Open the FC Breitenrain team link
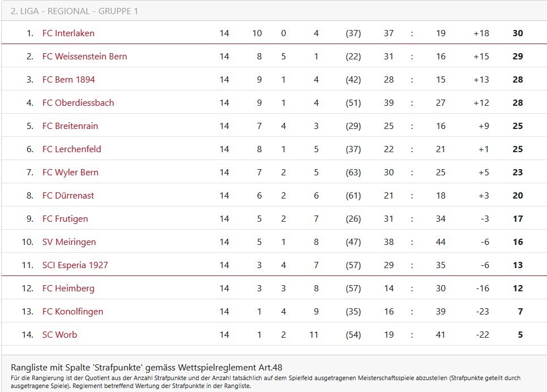547x392 pixels. [x=70, y=126]
